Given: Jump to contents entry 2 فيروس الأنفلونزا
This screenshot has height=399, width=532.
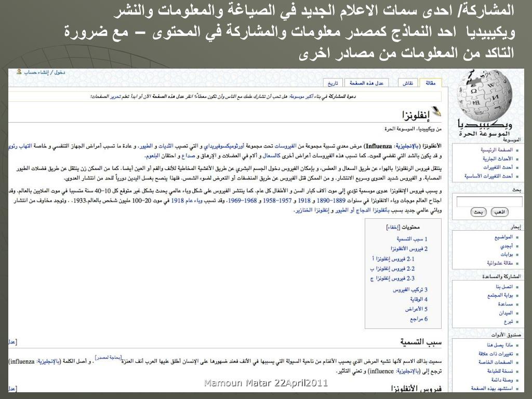Looking at the screenshot, I should click(x=409, y=249).
